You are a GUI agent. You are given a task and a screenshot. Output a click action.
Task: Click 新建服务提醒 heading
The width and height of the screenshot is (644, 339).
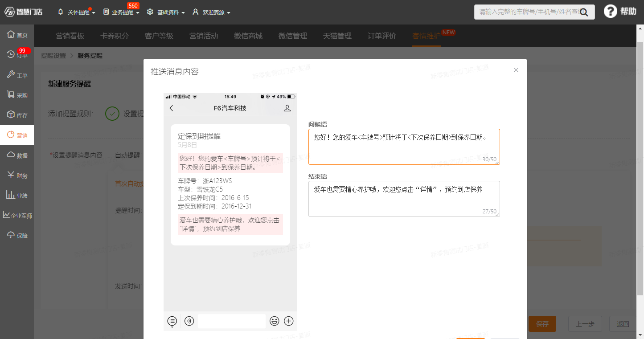pos(70,84)
